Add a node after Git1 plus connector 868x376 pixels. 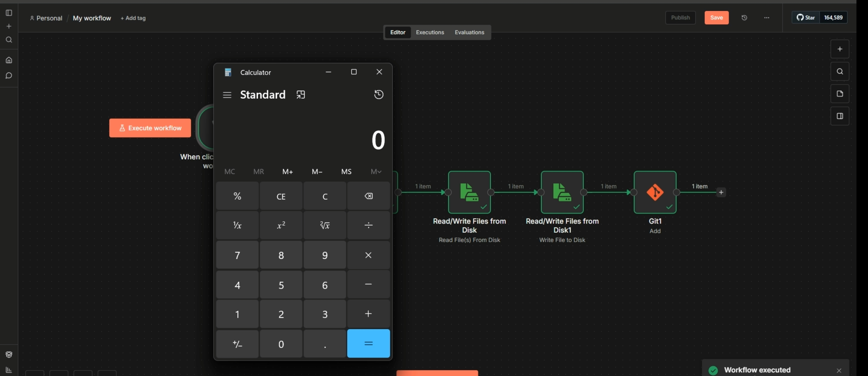click(721, 192)
